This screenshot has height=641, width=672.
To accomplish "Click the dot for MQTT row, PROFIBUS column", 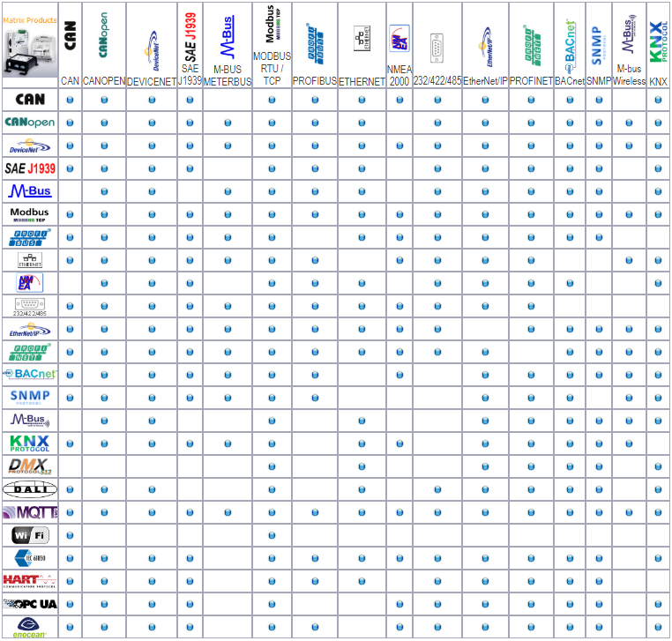I will point(315,512).
